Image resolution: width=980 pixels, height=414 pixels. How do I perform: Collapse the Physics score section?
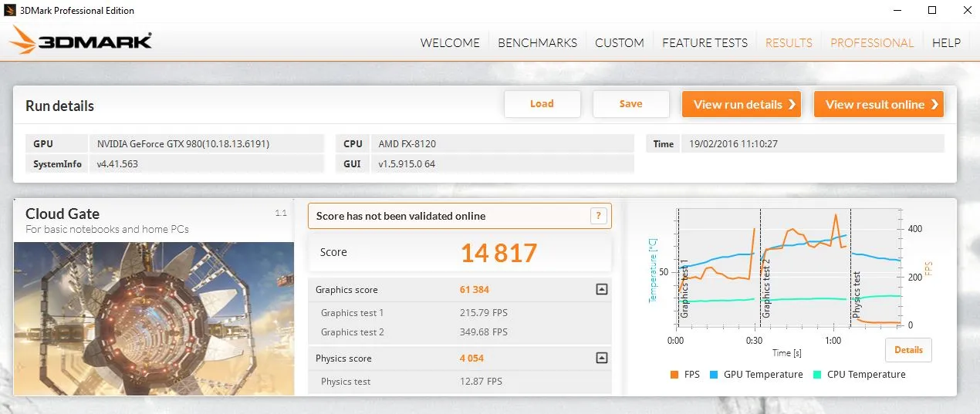pos(601,358)
